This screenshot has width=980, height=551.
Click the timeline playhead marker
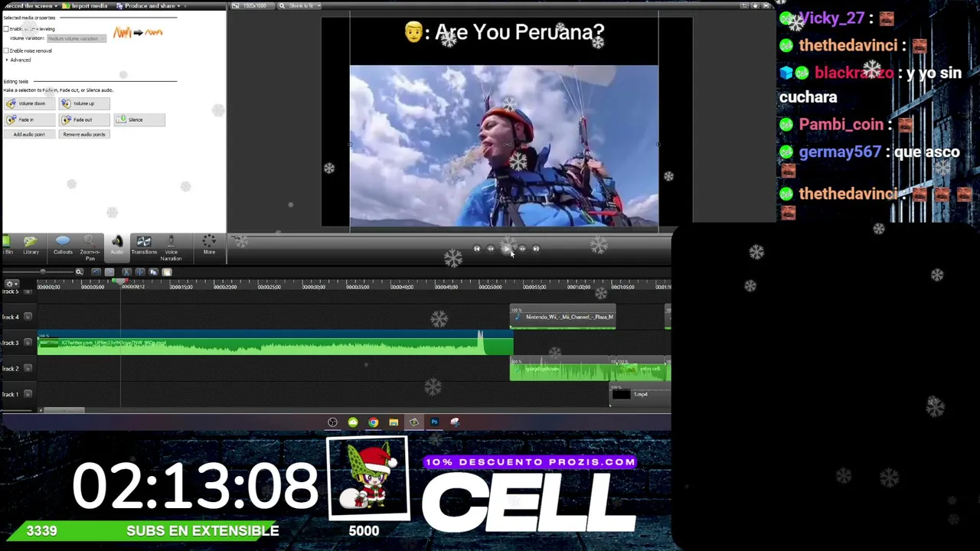pyautogui.click(x=120, y=282)
